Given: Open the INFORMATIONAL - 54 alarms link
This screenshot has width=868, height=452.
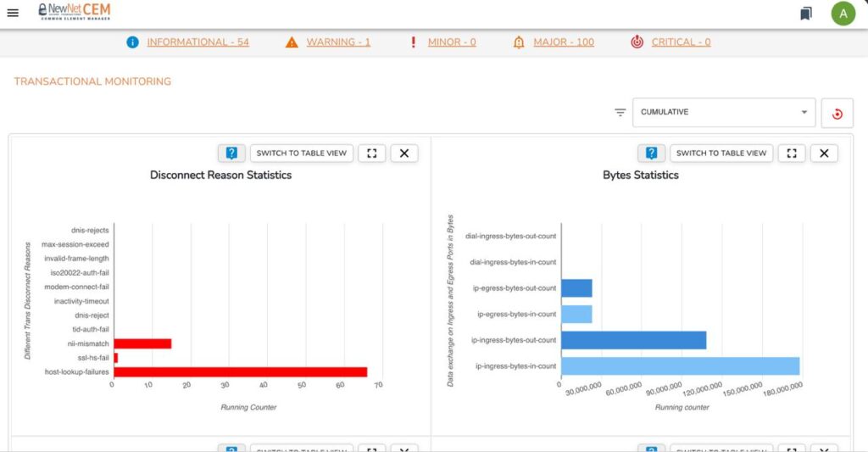Looking at the screenshot, I should point(198,42).
